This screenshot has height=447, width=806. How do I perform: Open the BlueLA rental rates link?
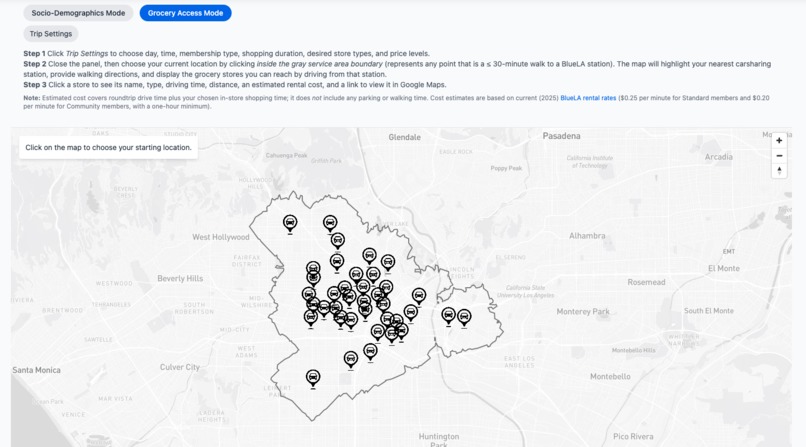[x=588, y=98]
